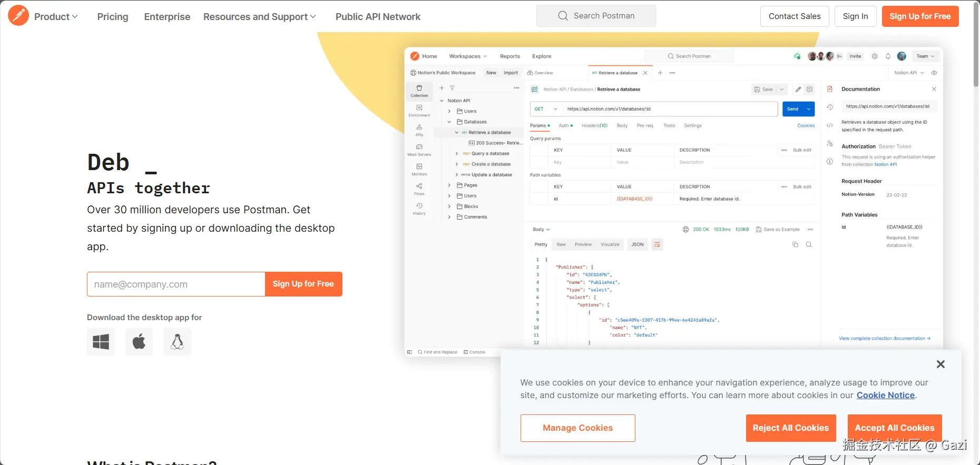Click the wrap lines icon beside JSON
980x465 pixels.
(657, 244)
